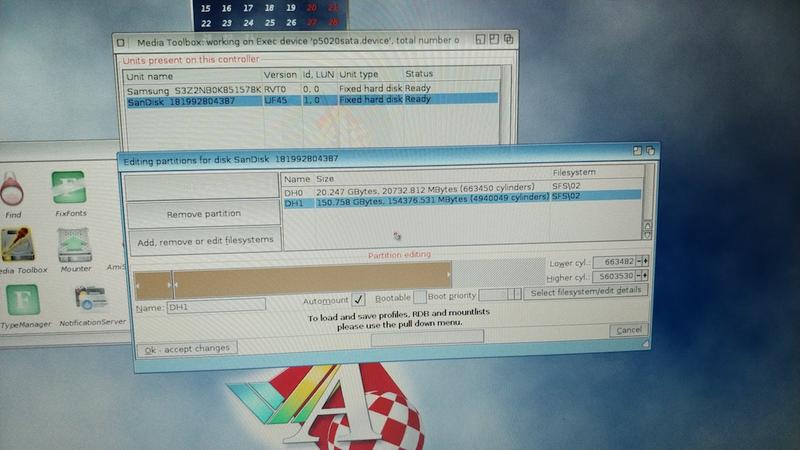Click the Media Toolbox window depth gadget
This screenshot has height=450, width=800.
[x=508, y=39]
